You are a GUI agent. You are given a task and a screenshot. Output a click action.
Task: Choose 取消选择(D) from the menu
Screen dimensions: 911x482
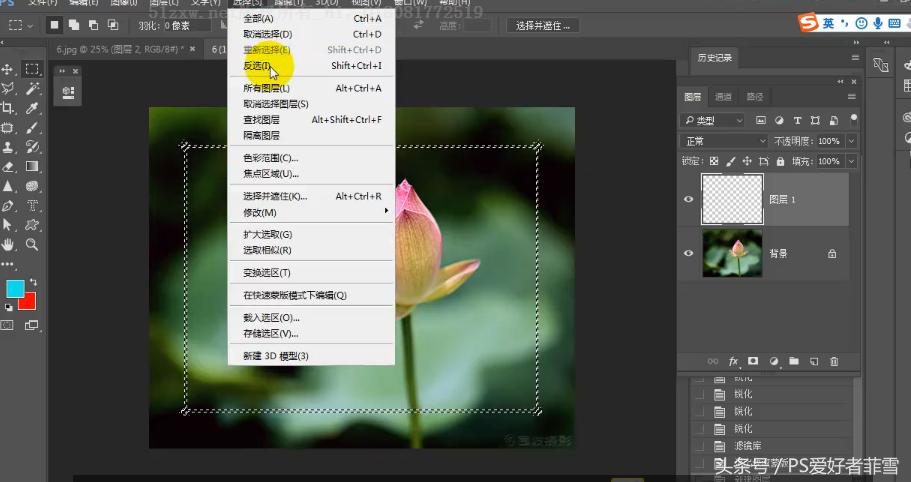click(x=311, y=34)
